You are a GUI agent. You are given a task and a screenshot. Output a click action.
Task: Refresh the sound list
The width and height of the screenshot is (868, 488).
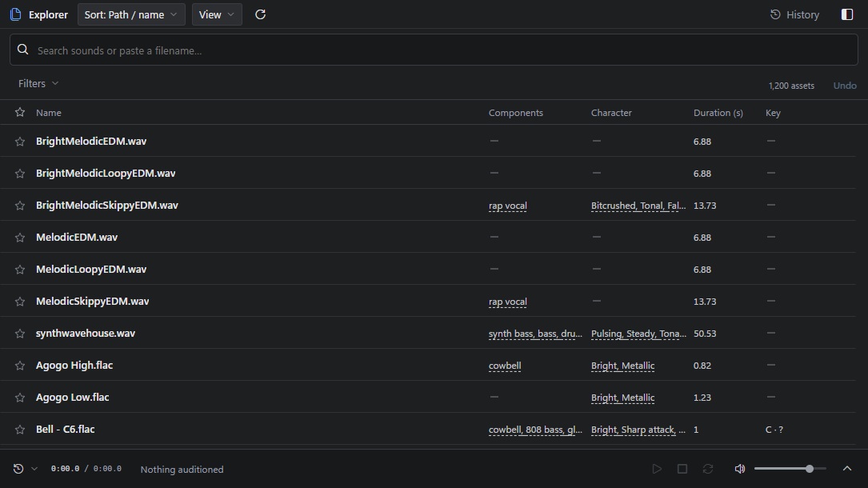(260, 14)
